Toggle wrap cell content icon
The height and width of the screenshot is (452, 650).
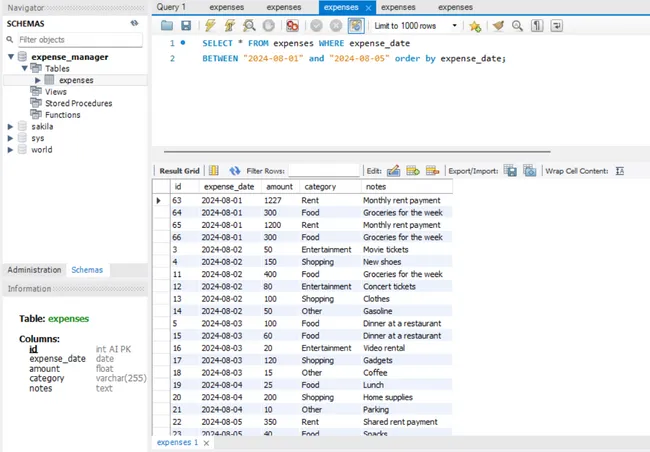[620, 171]
